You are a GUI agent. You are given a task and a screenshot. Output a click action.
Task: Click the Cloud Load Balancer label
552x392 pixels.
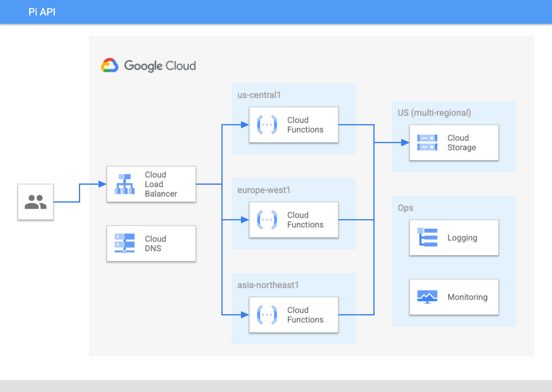tap(161, 184)
